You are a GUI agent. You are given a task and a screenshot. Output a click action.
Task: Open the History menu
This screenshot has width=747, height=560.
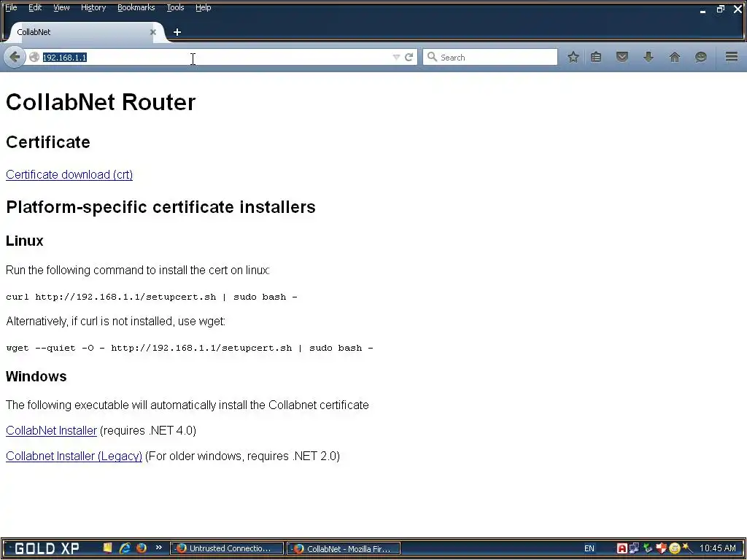coord(93,7)
